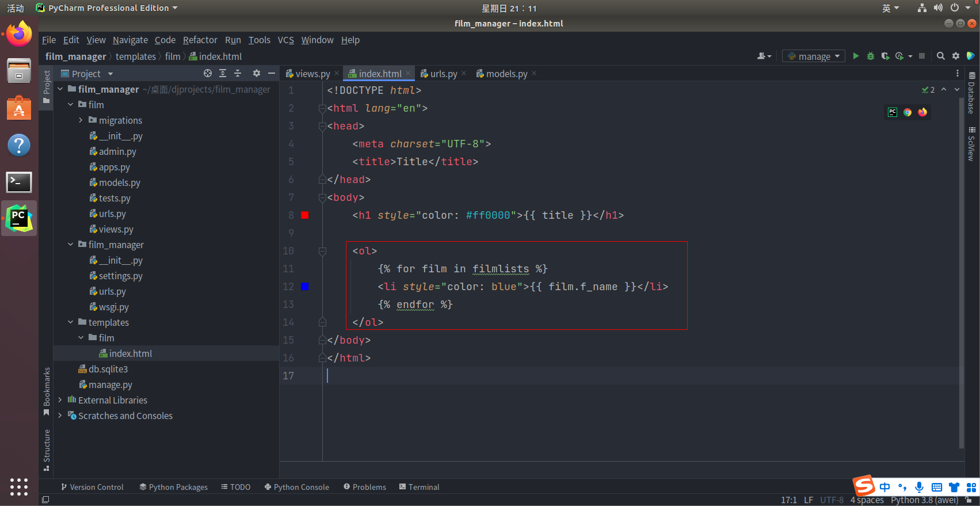Open the Bookmarks side panel

(x=47, y=391)
